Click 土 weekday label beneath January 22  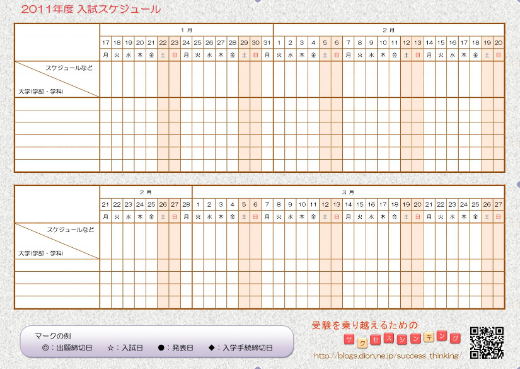click(x=163, y=55)
